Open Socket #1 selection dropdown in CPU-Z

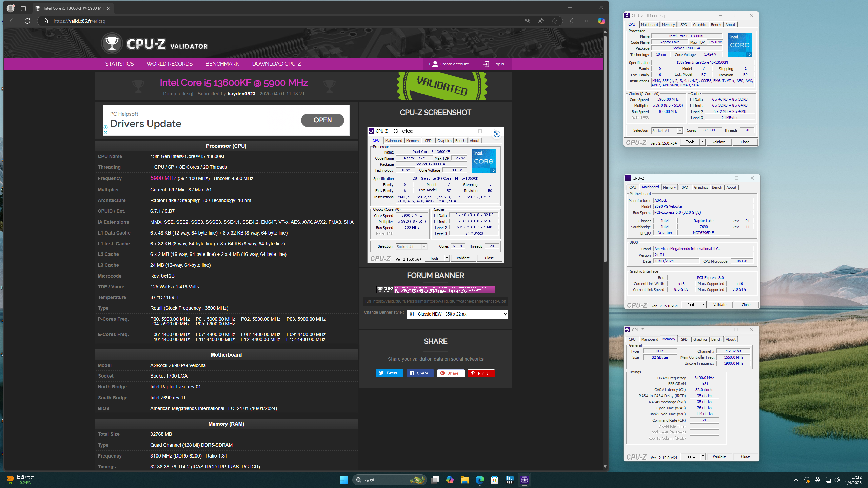tap(667, 131)
